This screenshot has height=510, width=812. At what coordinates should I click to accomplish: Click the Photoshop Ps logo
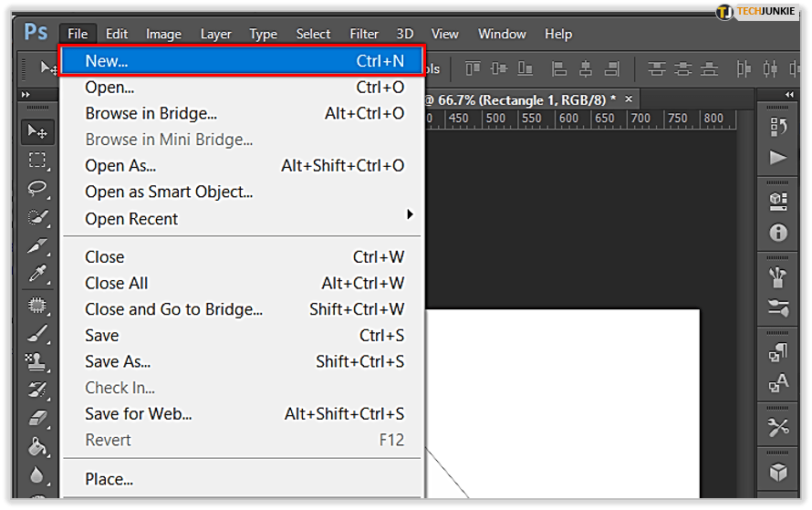pyautogui.click(x=36, y=32)
